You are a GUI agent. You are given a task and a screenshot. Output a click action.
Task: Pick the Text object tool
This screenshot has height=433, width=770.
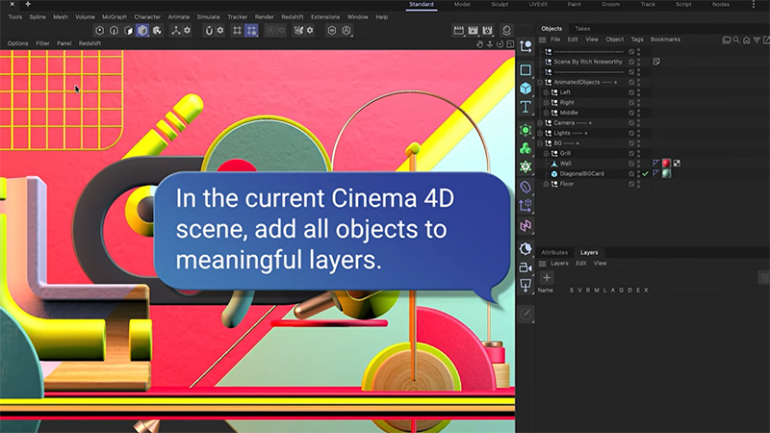[525, 107]
